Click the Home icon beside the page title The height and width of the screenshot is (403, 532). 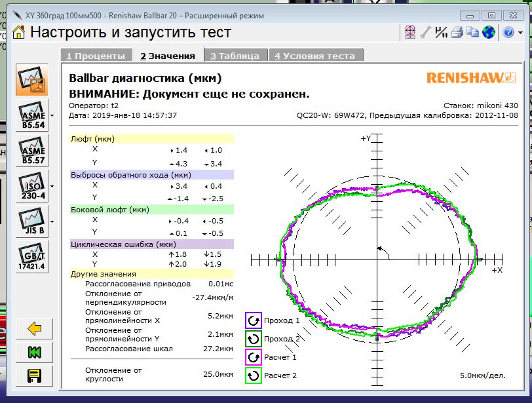[18, 33]
